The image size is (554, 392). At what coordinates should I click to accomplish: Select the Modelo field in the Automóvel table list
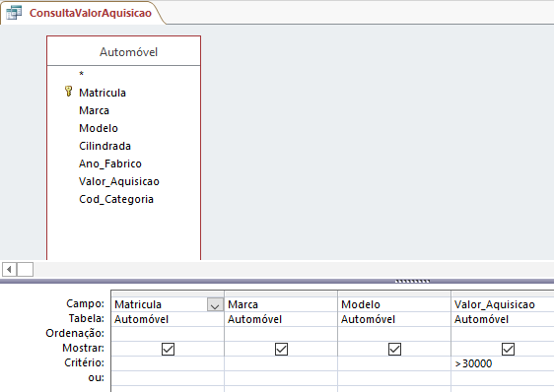99,128
